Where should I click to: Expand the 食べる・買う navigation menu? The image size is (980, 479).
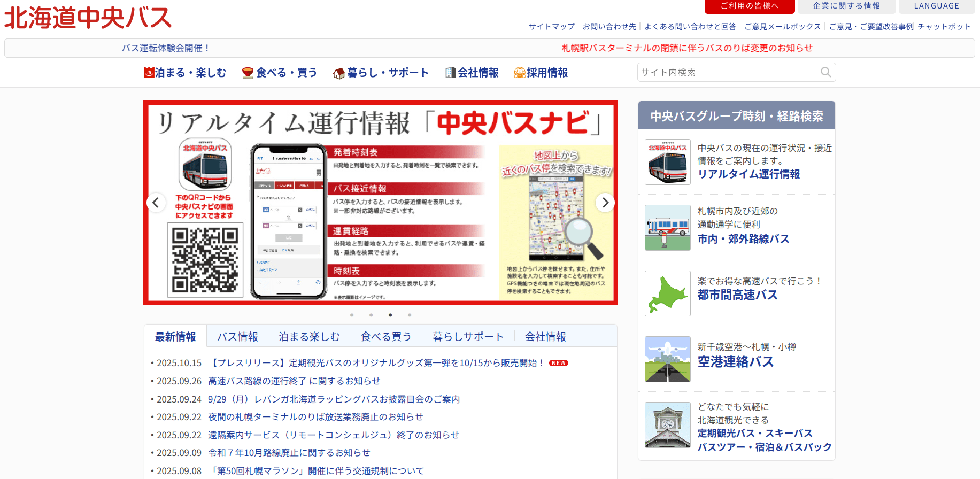click(280, 73)
